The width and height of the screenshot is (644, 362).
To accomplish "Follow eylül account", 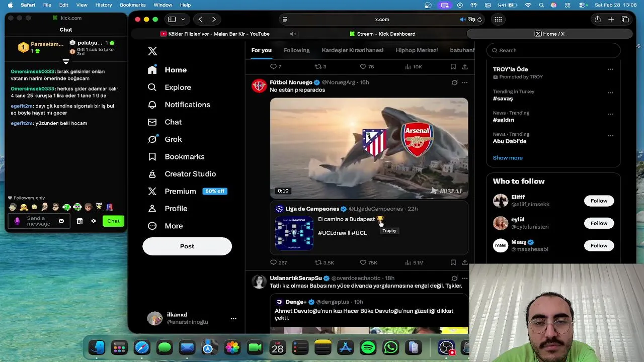I will [x=599, y=223].
